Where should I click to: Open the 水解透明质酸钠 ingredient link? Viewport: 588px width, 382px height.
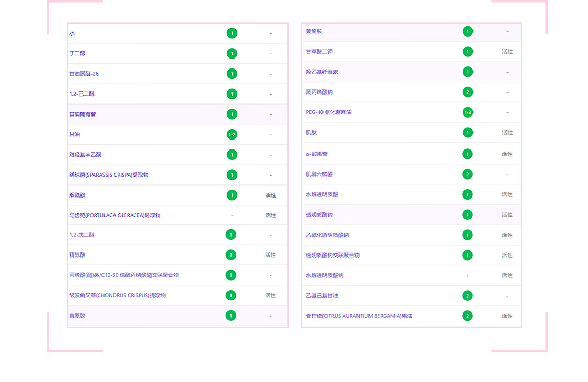325,275
